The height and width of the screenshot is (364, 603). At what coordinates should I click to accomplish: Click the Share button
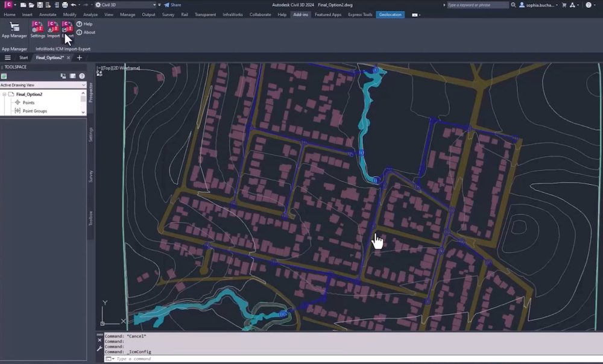pos(172,5)
